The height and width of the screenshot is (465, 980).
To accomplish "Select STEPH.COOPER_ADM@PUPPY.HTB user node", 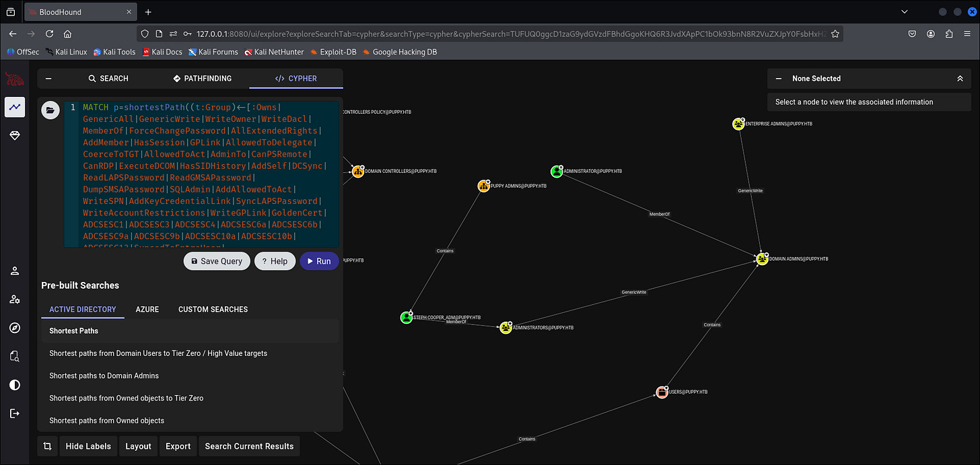I will point(406,317).
